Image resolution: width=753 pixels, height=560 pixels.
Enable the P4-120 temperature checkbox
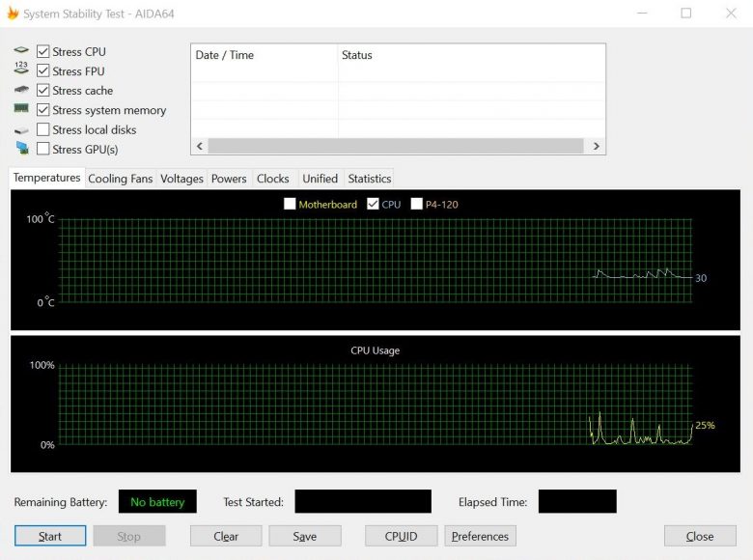416,204
